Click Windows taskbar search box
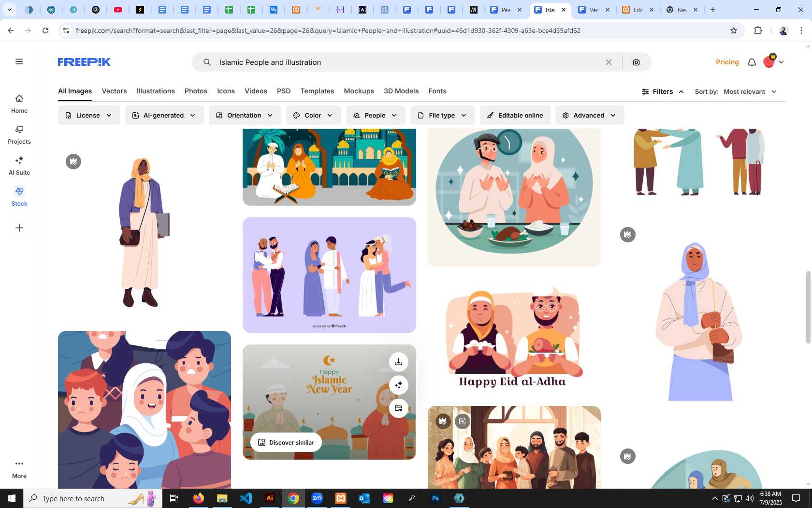812x508 pixels. [x=93, y=498]
